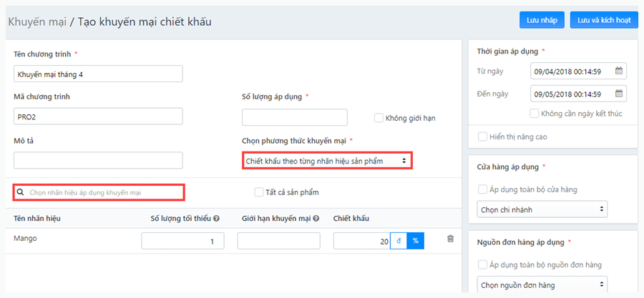Focus the Số lượng áp dụng field
This screenshot has width=644, height=298.
coord(295,117)
